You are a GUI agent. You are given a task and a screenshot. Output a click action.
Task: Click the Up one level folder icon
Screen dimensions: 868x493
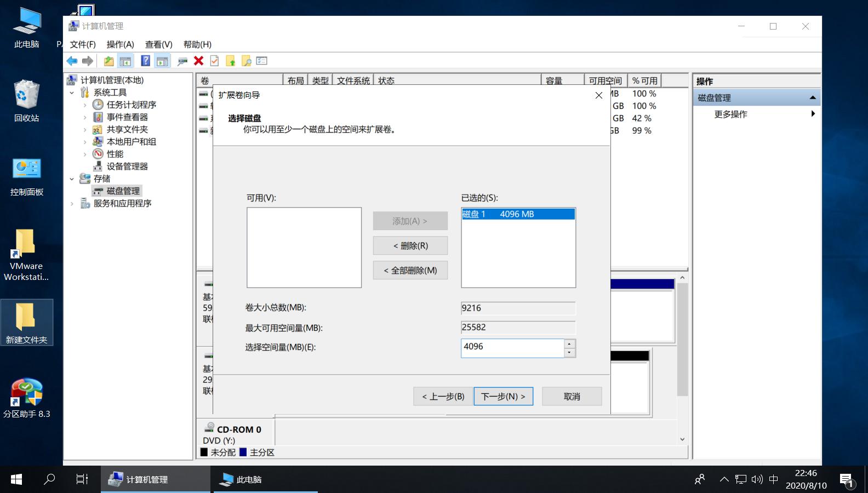(x=108, y=61)
